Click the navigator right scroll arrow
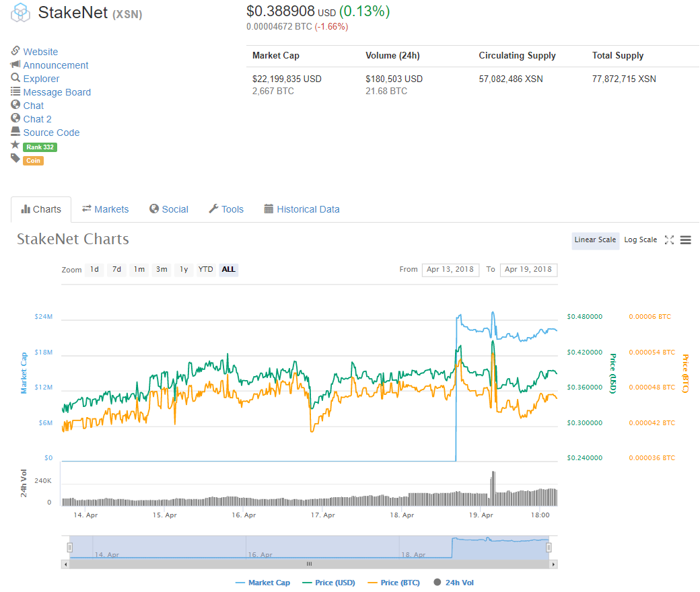The height and width of the screenshot is (592, 700). point(553,564)
